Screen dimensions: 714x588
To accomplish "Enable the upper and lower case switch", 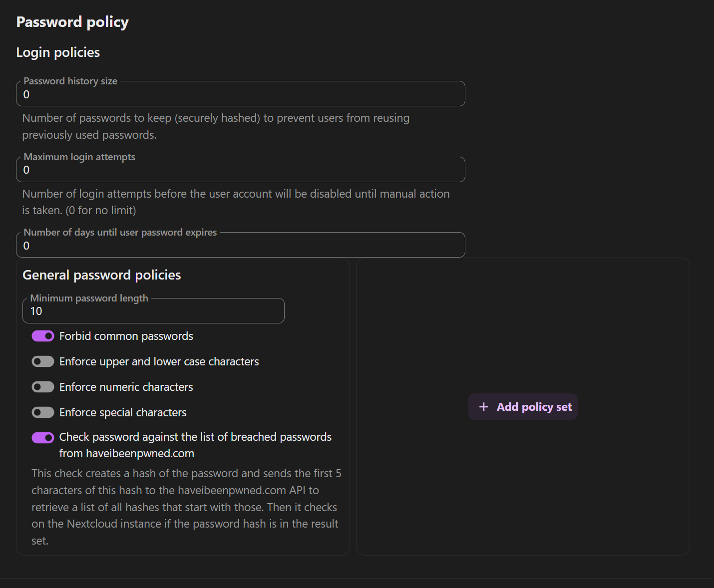I will point(43,361).
